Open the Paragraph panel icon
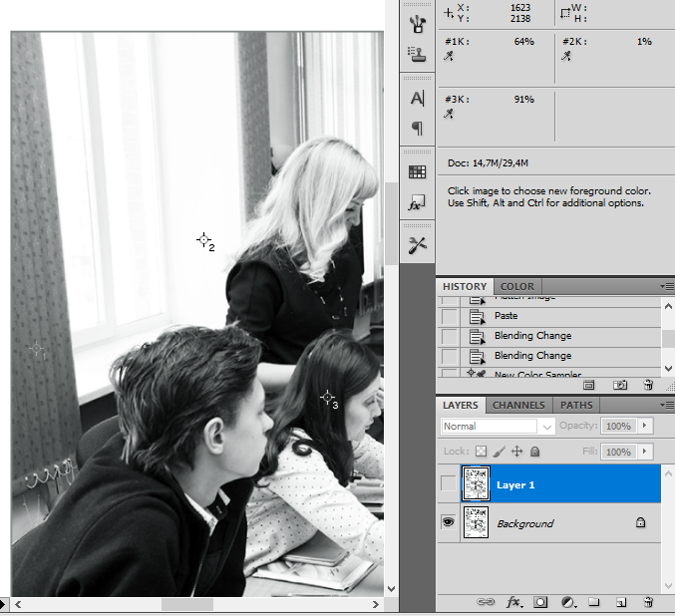 tap(417, 128)
